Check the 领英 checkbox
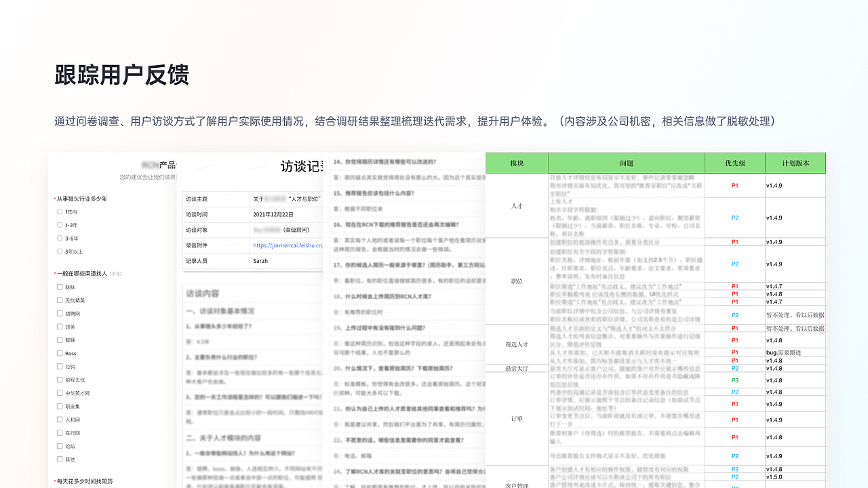Screen dimensions: 868x488 point(60,327)
